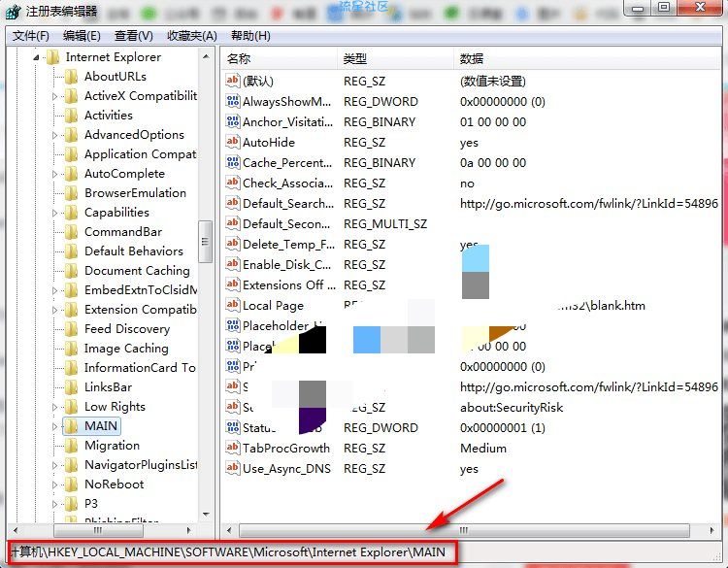728x568 pixels.
Task: Click the Feed Discovery folder icon
Action: [71, 329]
